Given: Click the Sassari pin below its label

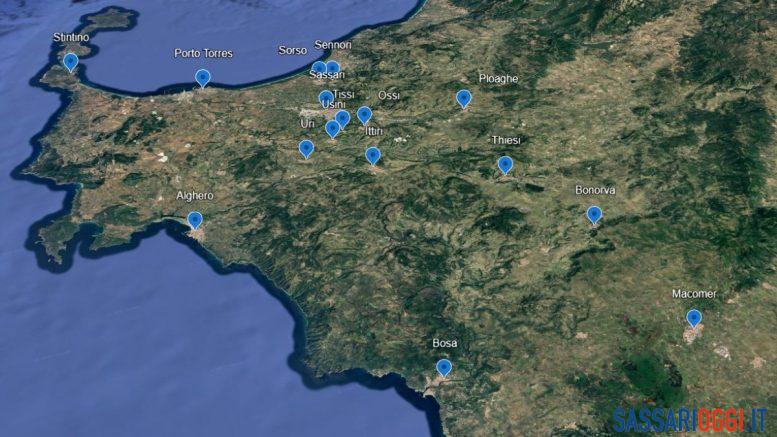Looking at the screenshot, I should pyautogui.click(x=326, y=98).
